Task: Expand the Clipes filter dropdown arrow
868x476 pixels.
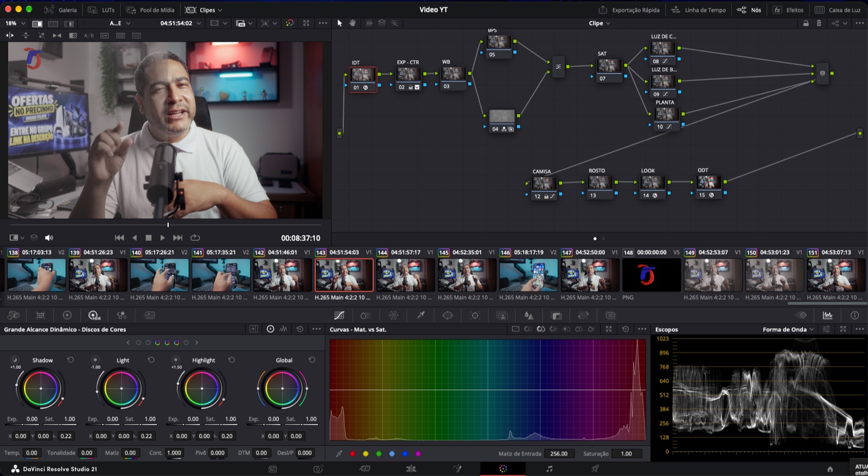Action: [220, 10]
